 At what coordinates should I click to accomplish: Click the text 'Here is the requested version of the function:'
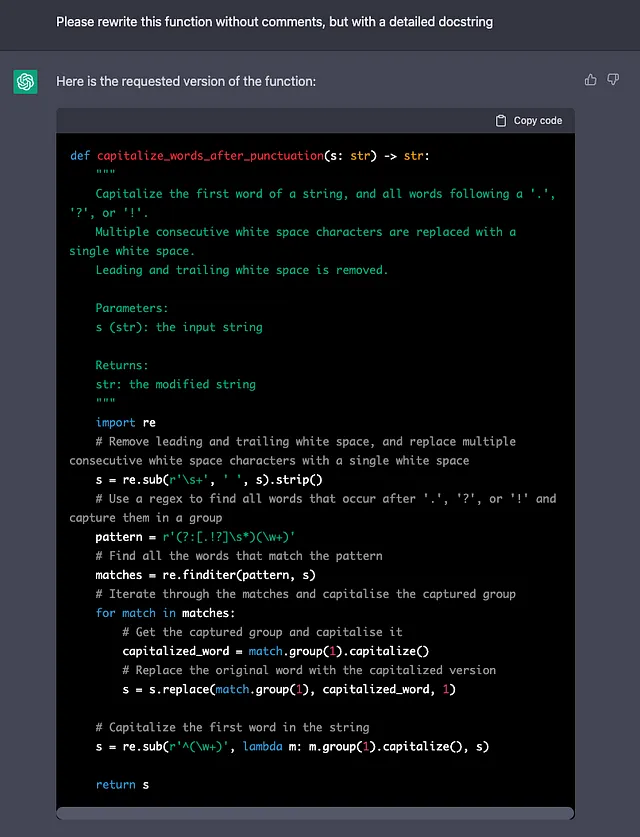click(186, 81)
